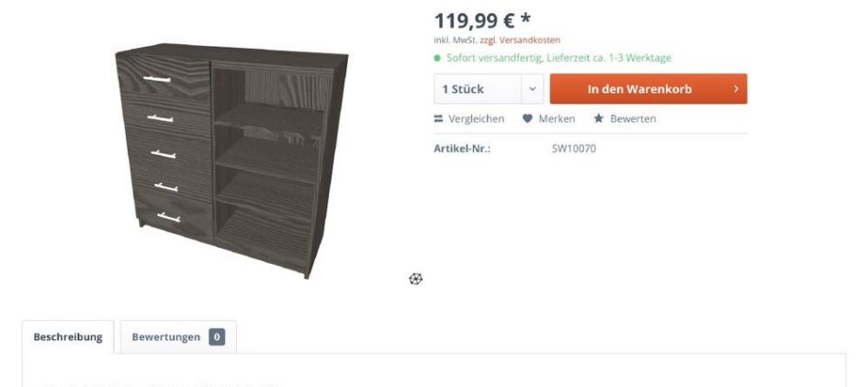
Task: Click the green availability dot
Action: click(437, 58)
